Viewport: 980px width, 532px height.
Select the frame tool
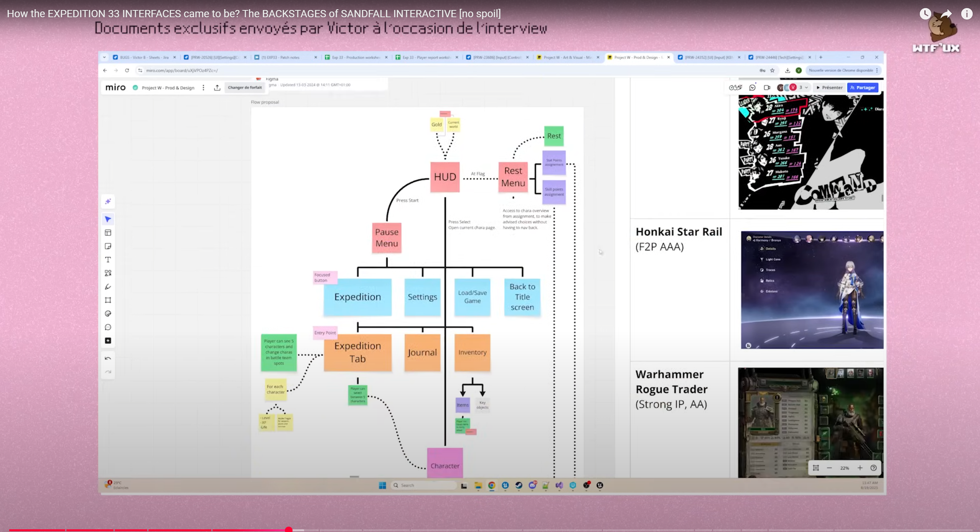[x=108, y=300]
